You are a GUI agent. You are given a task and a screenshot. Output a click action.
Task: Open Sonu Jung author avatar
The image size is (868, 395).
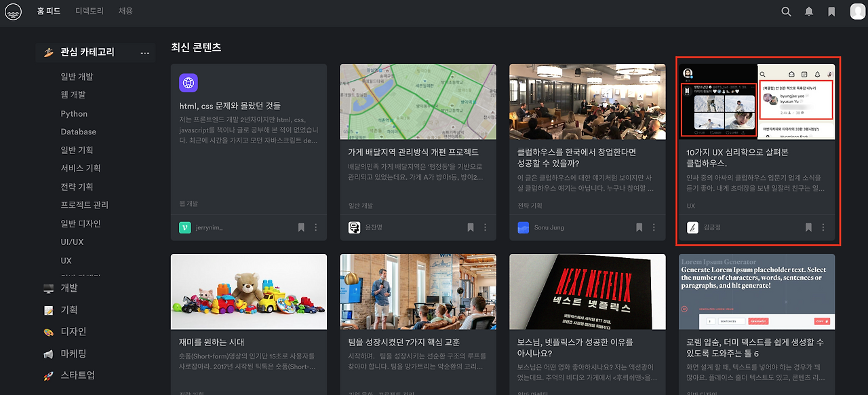pyautogui.click(x=523, y=228)
